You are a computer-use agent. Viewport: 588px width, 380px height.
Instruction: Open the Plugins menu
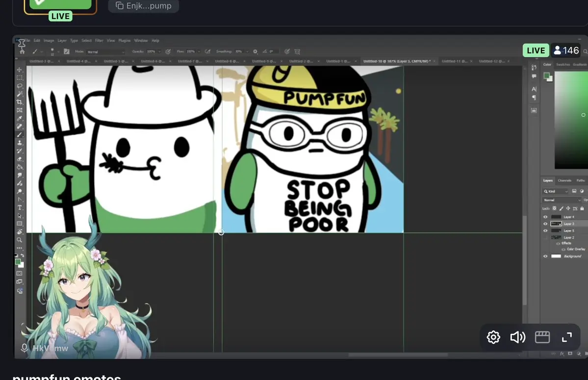(125, 41)
